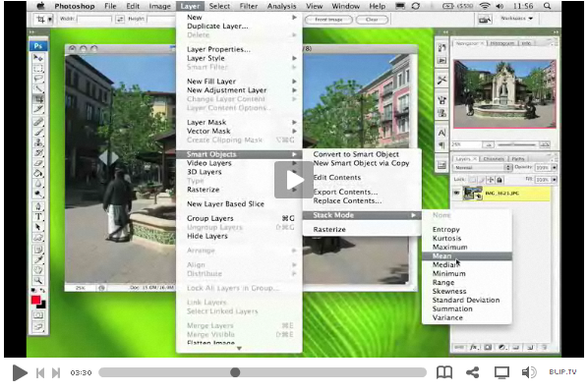Screen dimensions: 588x392
Task: Click the Front Image button
Action: 328,20
